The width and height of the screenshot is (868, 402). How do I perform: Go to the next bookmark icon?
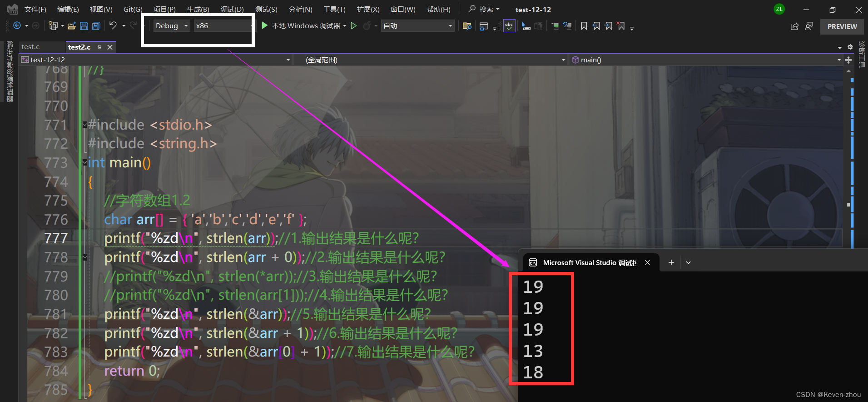pyautogui.click(x=609, y=26)
